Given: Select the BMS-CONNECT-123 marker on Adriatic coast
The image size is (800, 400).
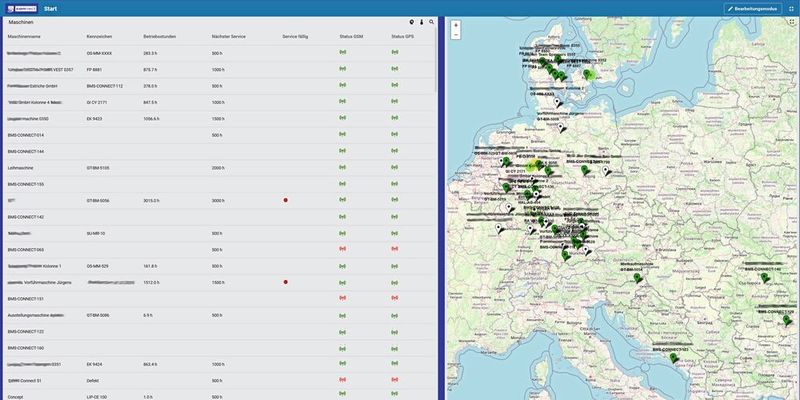Looking at the screenshot, I should tap(673, 358).
